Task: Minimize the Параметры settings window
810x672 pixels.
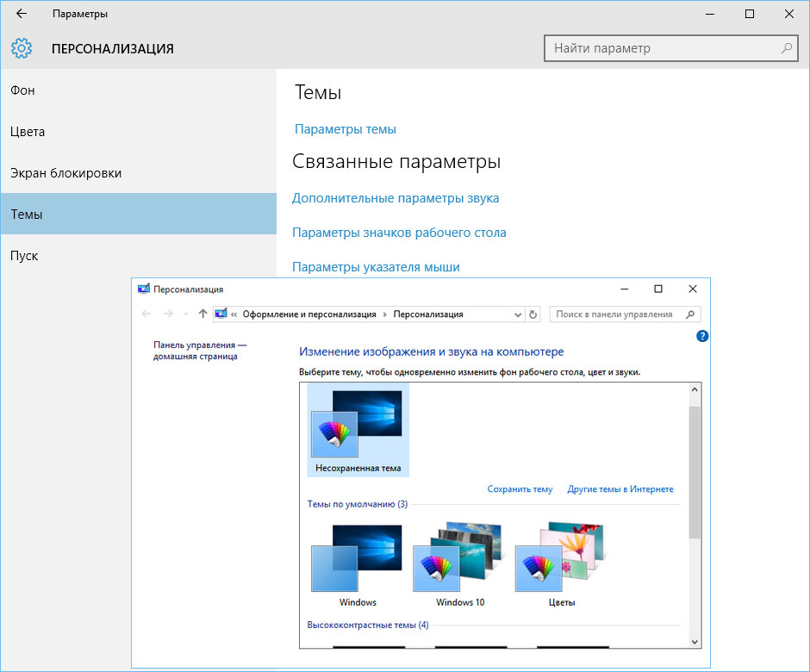Action: click(710, 14)
